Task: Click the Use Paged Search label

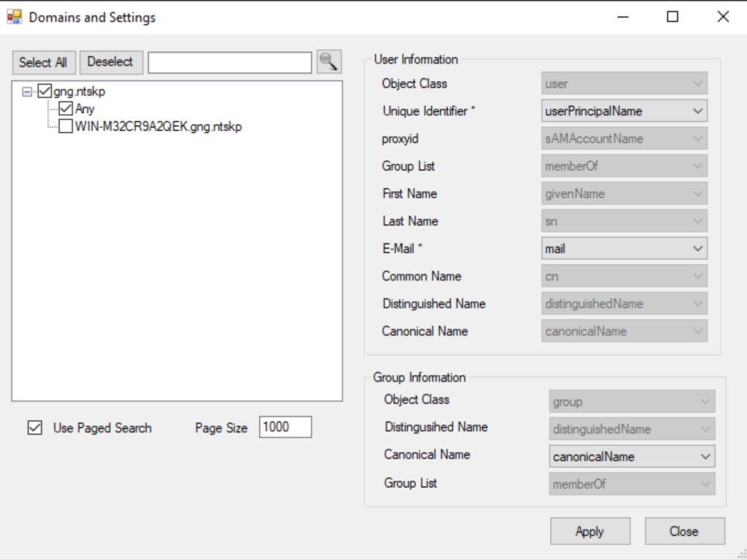Action: click(102, 427)
